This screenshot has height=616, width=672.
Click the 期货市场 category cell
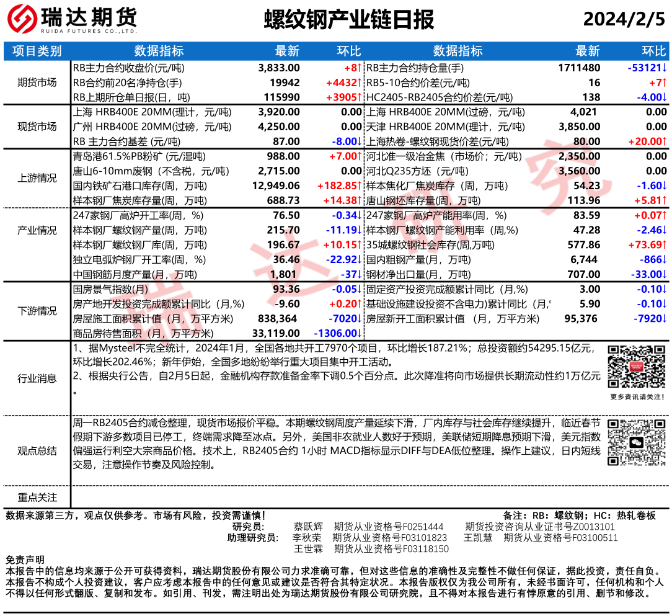[x=37, y=83]
